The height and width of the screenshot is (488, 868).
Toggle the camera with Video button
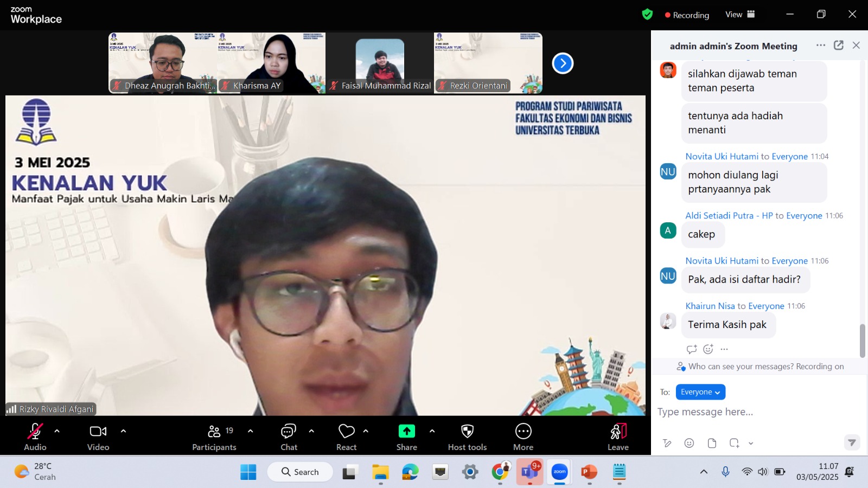[98, 436]
